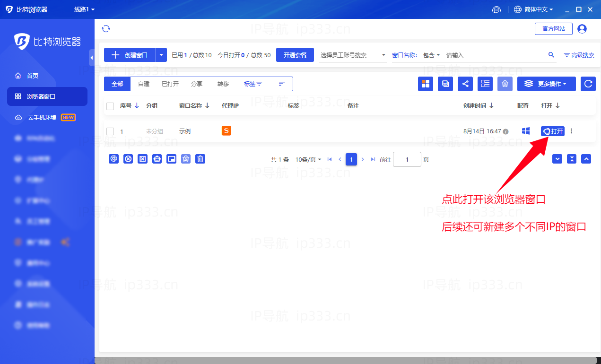Select page 1 in pagination
This screenshot has width=601, height=364.
tap(351, 159)
